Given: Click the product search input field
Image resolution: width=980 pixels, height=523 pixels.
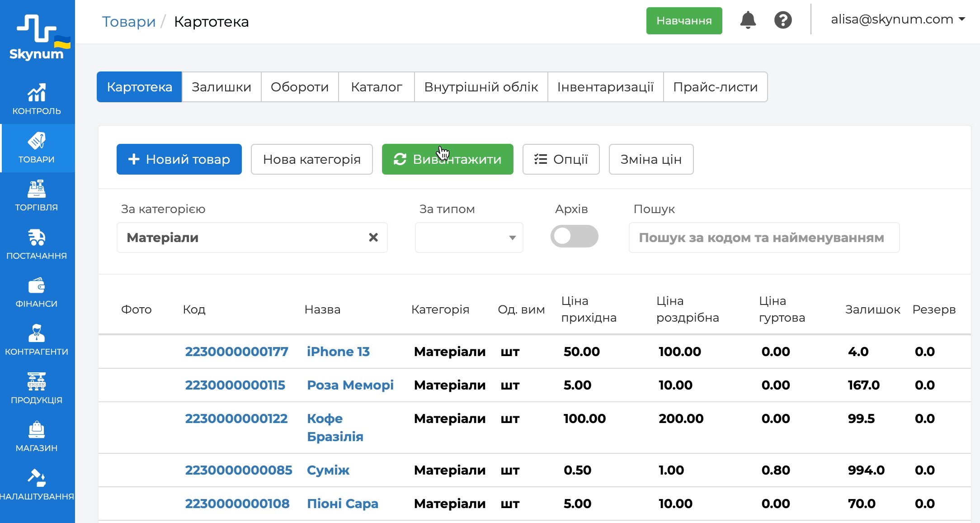Looking at the screenshot, I should [x=764, y=238].
